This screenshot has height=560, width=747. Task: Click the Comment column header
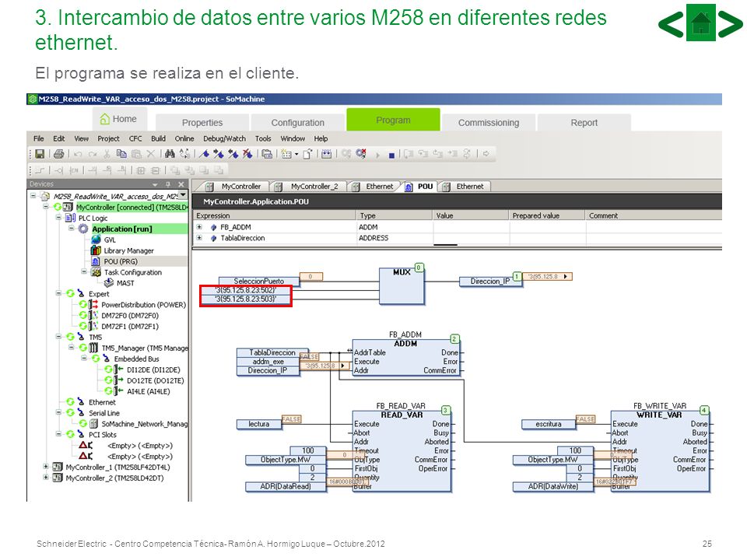click(x=654, y=215)
